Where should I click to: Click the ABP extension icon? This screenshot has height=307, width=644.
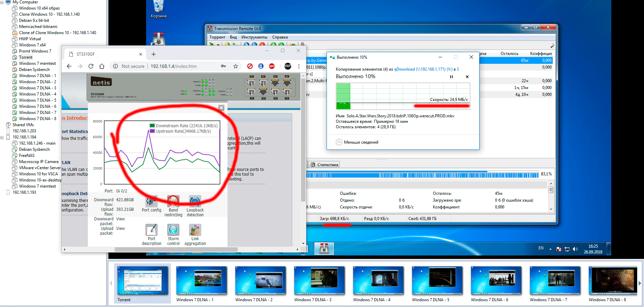point(272,66)
